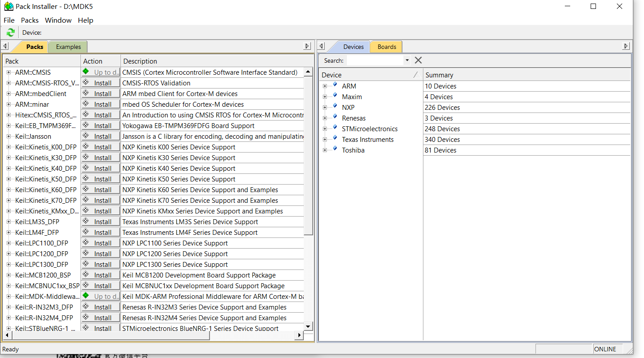
Task: Click green up-to-date icon for Keil::MDK-Middleware
Action: coord(86,295)
